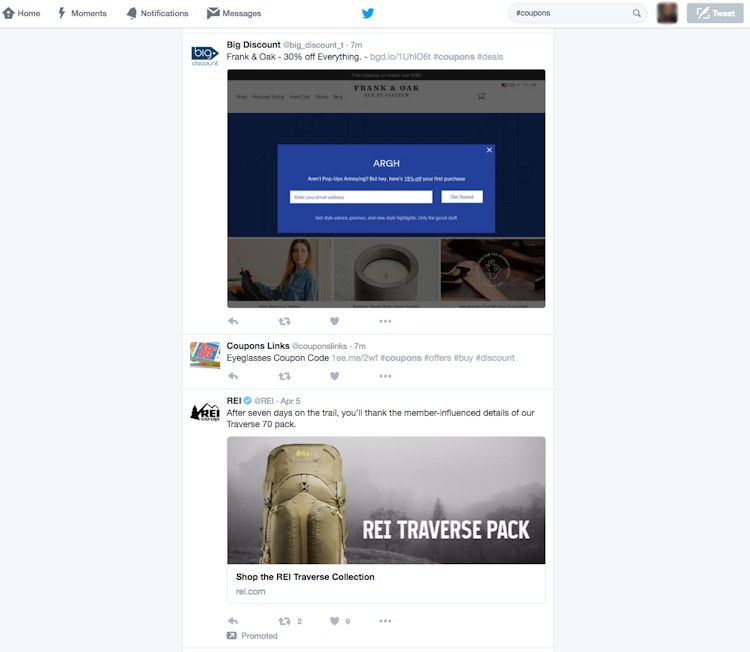Open the Big Discount account name
The image size is (750, 652).
254,44
